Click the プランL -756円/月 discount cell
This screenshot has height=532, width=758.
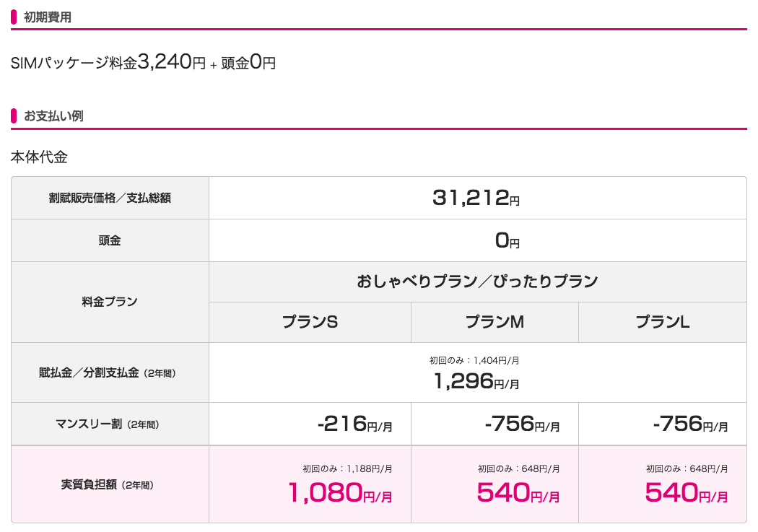662,424
